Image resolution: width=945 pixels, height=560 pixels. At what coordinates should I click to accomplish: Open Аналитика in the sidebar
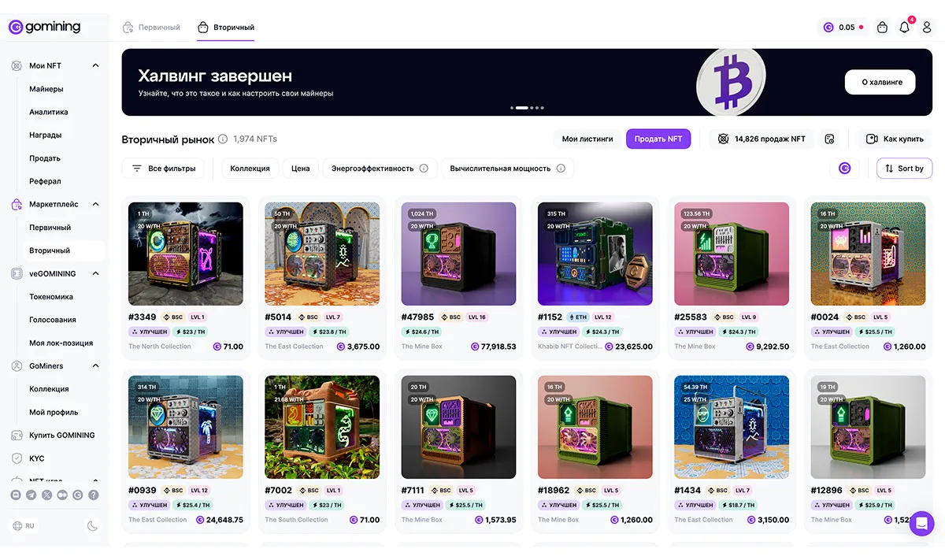tap(49, 112)
